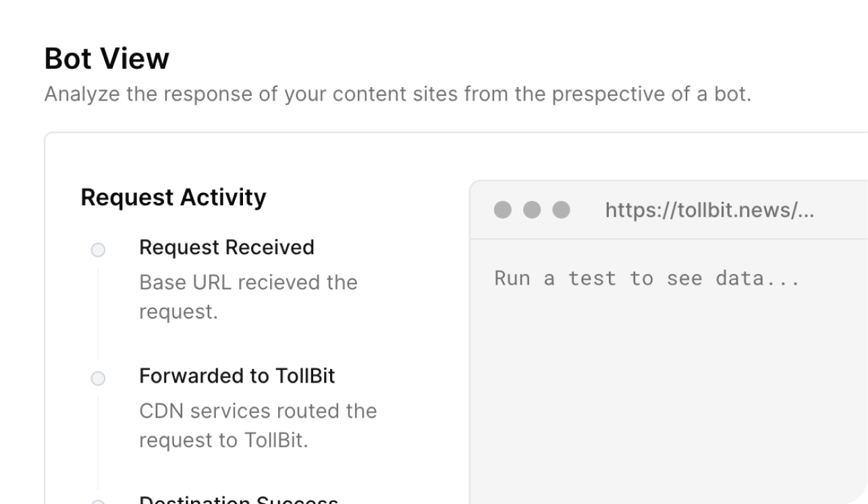Click inside the browser preview pane
The image size is (868, 504).
(x=668, y=371)
